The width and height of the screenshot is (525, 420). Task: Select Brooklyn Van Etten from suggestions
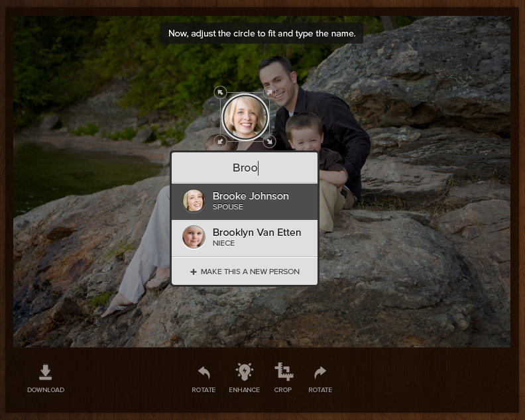(x=245, y=238)
